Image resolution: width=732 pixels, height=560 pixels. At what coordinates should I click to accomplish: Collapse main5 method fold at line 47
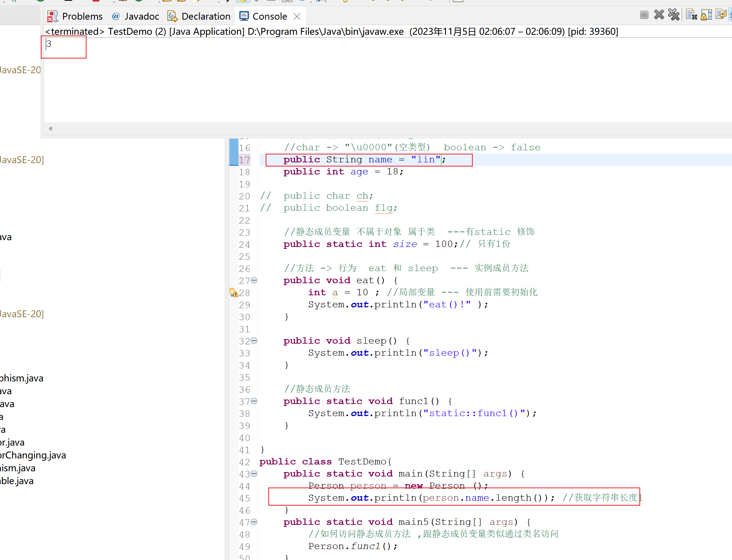tap(254, 522)
